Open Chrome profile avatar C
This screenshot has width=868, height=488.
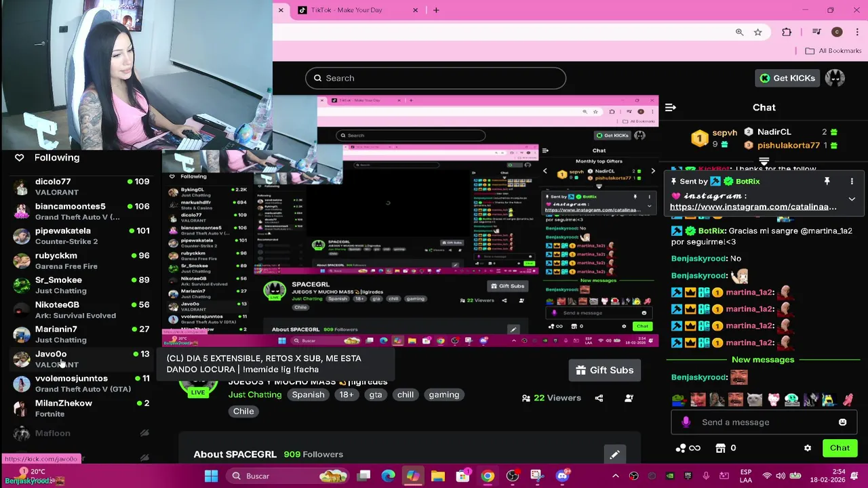pos(837,32)
